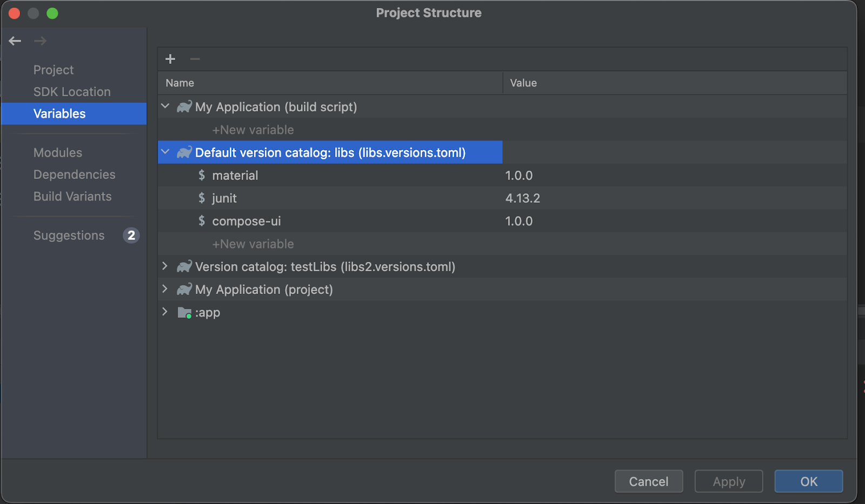Expand the My Application (project) node
865x504 pixels.
point(165,289)
